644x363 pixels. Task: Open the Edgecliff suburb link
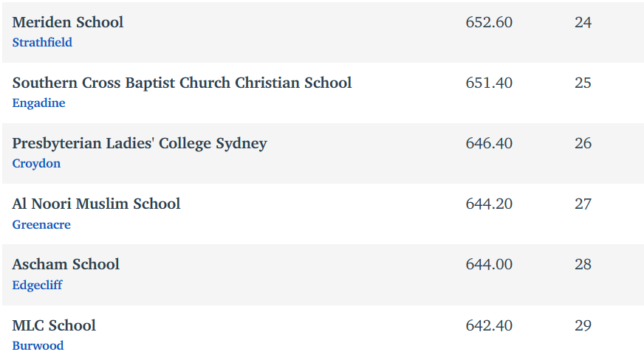coord(38,285)
